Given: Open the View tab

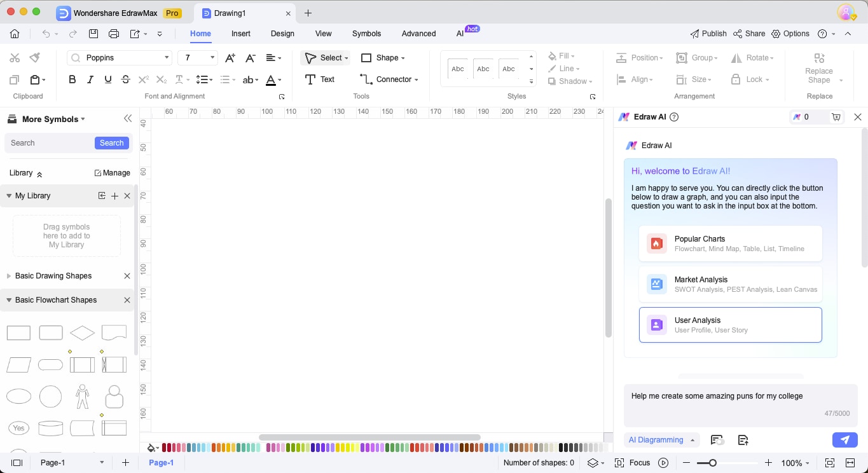Looking at the screenshot, I should pos(324,34).
